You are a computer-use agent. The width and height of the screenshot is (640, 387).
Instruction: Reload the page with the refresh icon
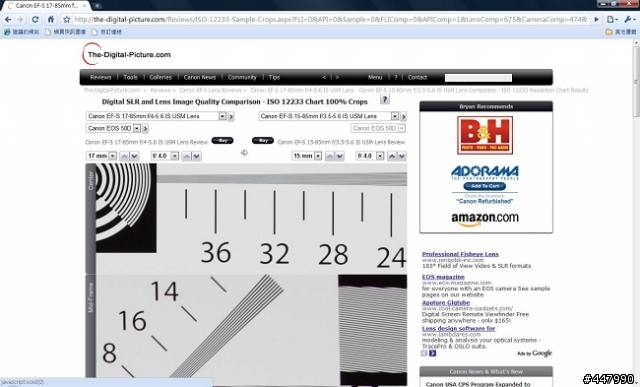coord(35,19)
